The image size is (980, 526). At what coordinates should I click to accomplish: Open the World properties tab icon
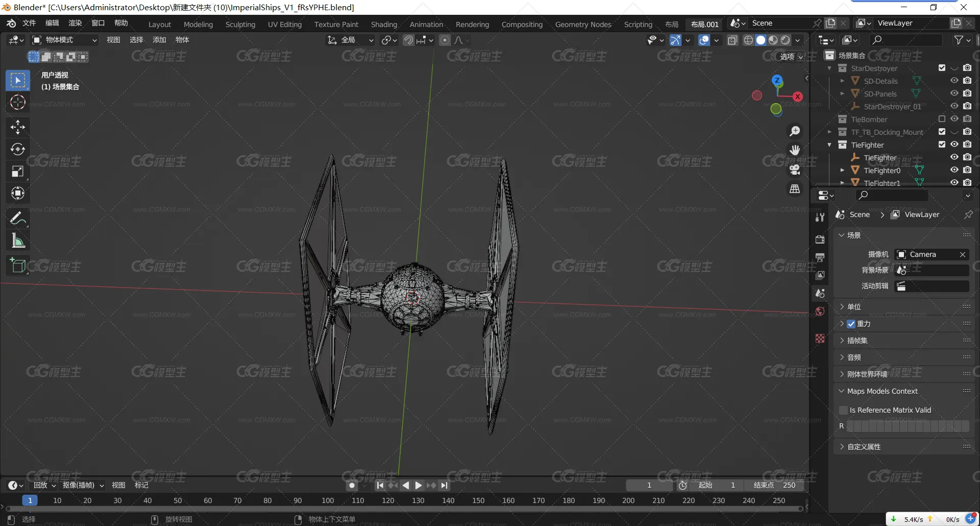[x=820, y=311]
